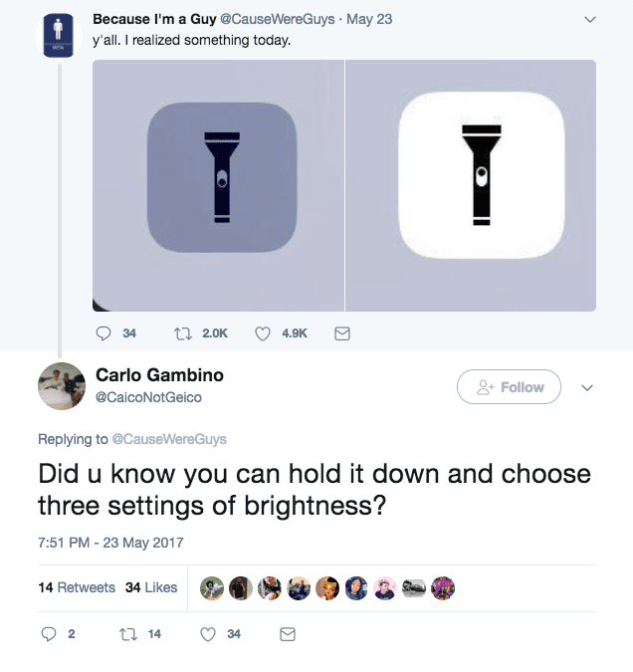Viewport: 633px width, 672px height.
Task: Open Carlo Gambino's profile picture
Action: (62, 386)
